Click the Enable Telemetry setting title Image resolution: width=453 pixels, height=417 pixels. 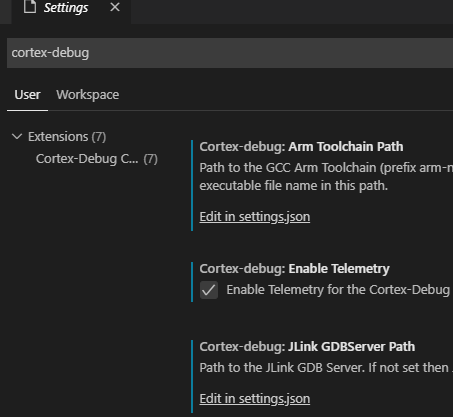pyautogui.click(x=294, y=269)
